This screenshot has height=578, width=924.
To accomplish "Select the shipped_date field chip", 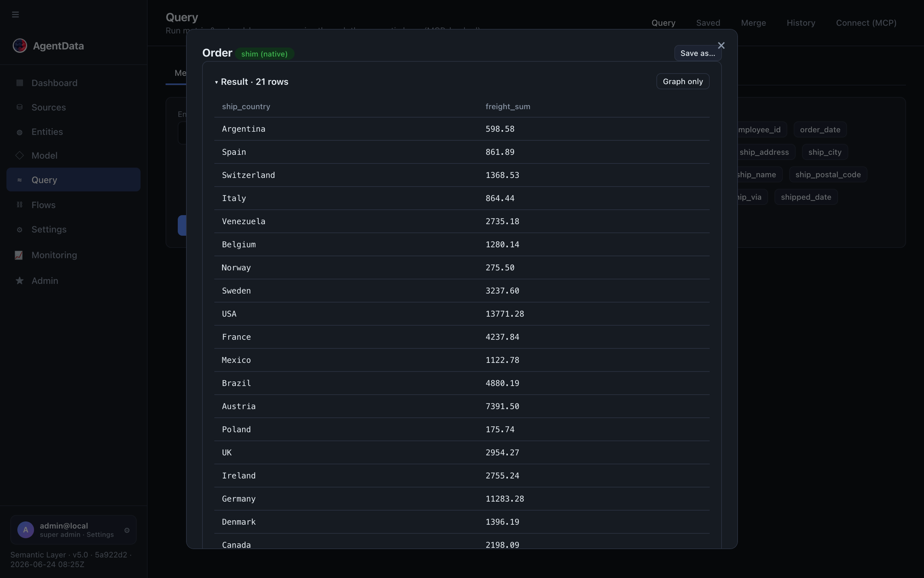I will coord(806,197).
